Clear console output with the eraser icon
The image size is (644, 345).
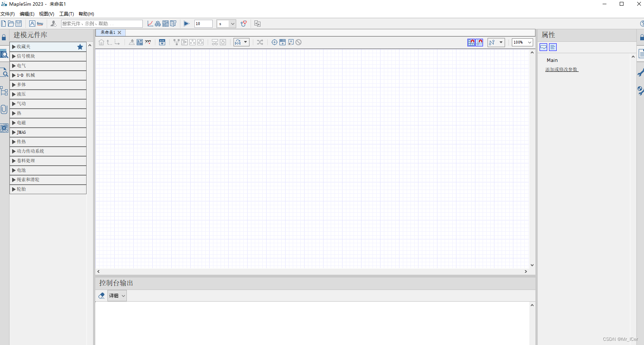pyautogui.click(x=101, y=296)
